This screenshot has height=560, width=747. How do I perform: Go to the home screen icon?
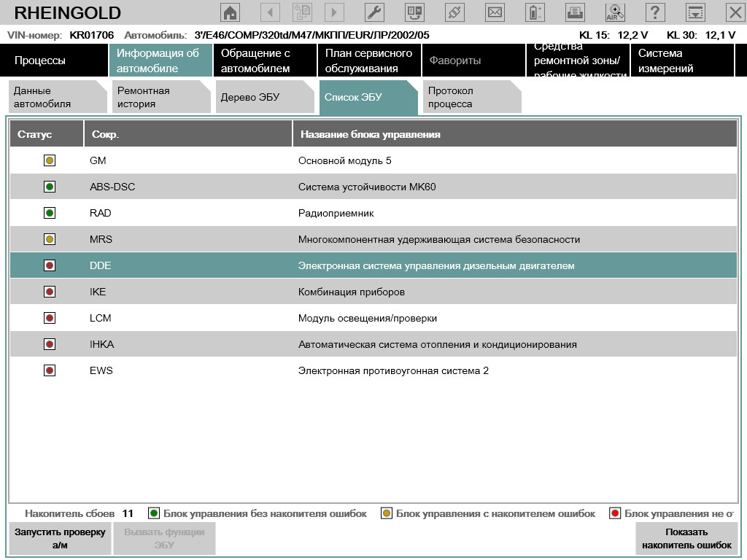(x=230, y=12)
